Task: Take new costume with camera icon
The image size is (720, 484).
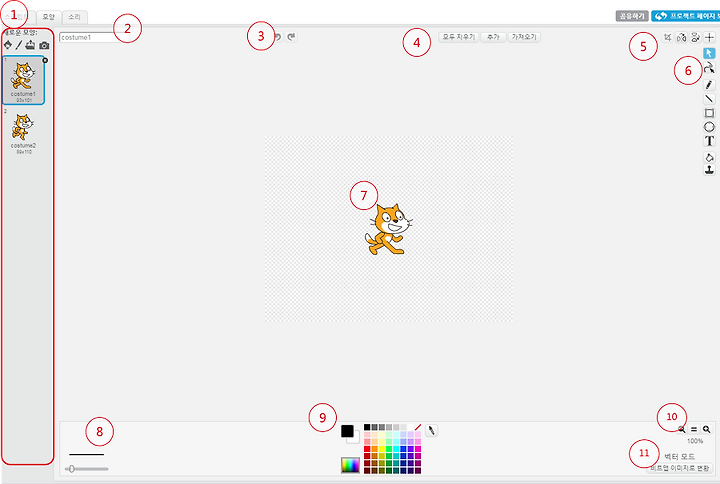Action: pyautogui.click(x=44, y=45)
